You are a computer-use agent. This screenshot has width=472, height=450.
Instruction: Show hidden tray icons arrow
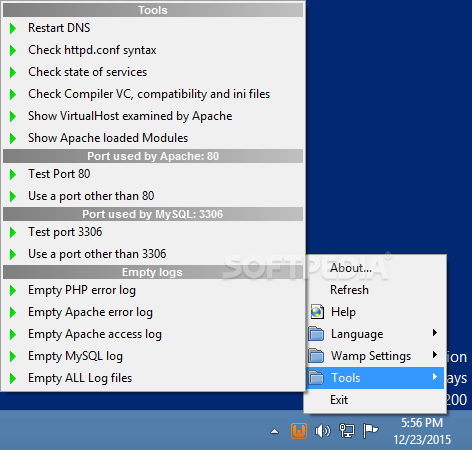pyautogui.click(x=275, y=431)
